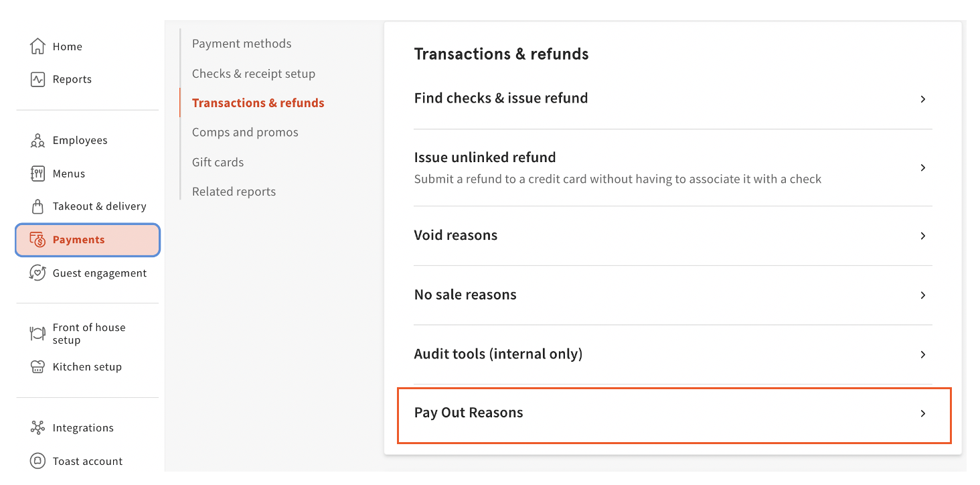Expand the Void reasons row chevron
Screen dimensions: 980x485
922,236
